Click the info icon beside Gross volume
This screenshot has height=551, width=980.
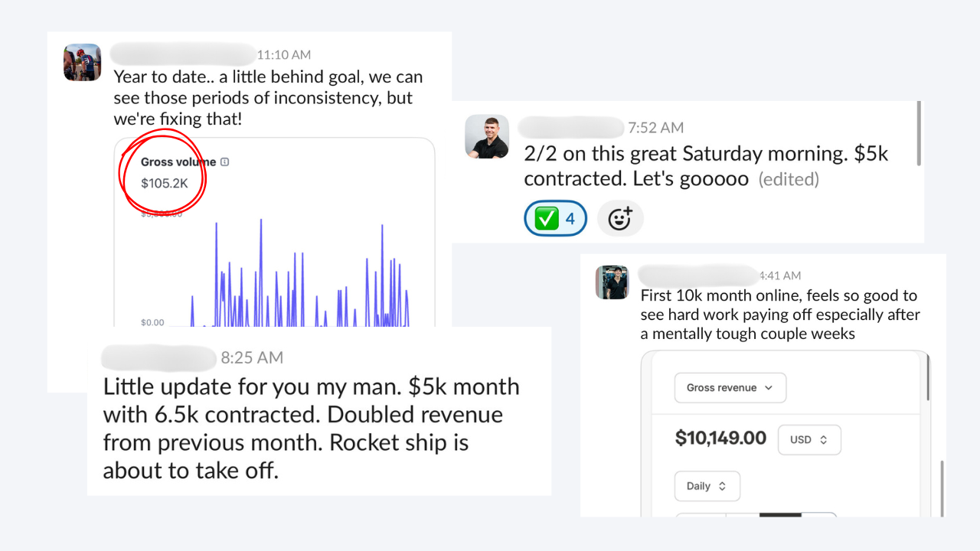click(x=224, y=162)
